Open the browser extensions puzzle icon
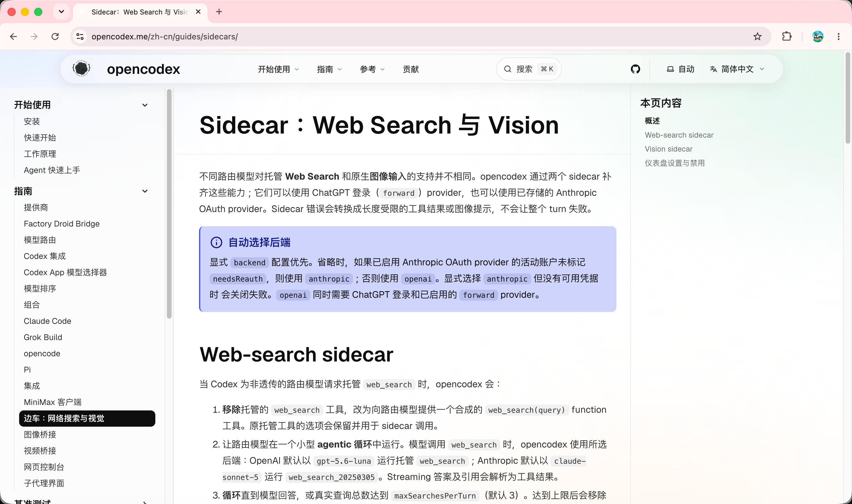Screen dimensions: 852x504 (787, 36)
